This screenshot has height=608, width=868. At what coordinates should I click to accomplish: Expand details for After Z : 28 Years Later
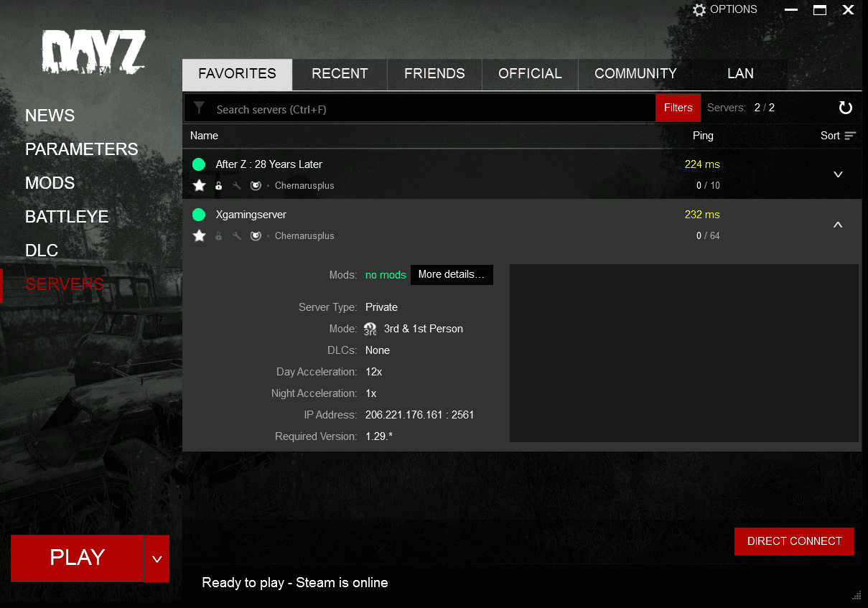point(838,174)
